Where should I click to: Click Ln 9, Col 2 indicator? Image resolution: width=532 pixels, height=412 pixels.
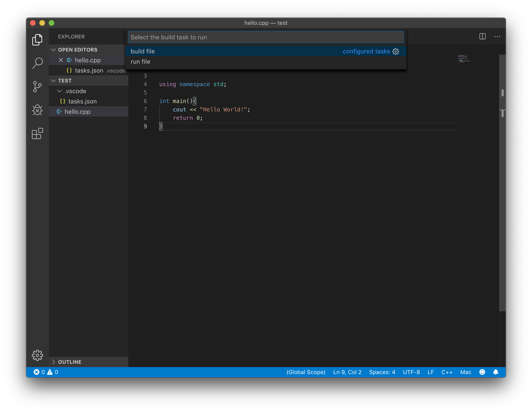click(x=347, y=372)
